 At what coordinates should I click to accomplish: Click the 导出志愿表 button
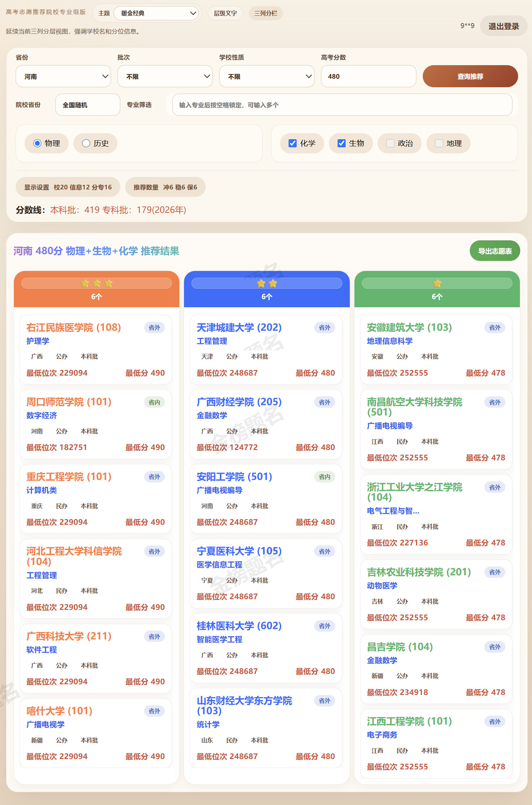click(495, 251)
